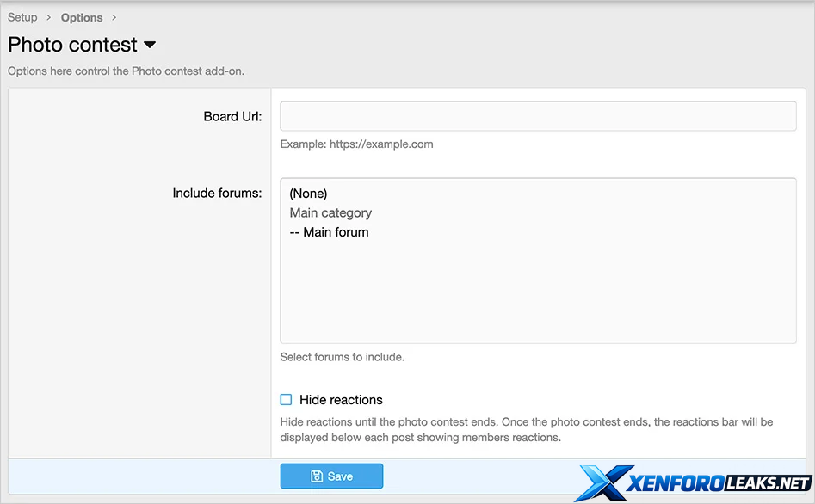Click the XenforoLeaks.net watermark text

pos(719,483)
